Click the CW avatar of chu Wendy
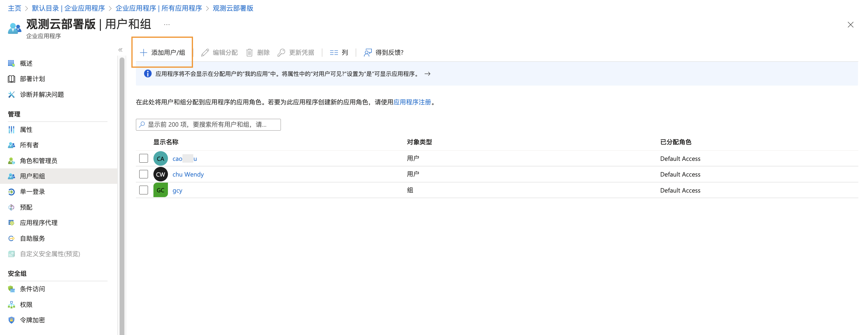Image resolution: width=868 pixels, height=335 pixels. point(161,174)
